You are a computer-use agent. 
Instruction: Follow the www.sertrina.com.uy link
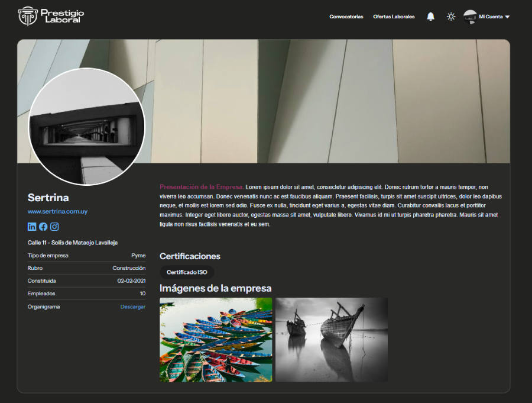58,211
